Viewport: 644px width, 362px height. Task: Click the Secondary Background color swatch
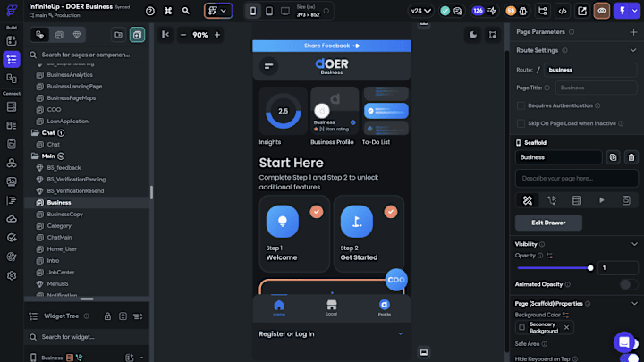(x=521, y=327)
